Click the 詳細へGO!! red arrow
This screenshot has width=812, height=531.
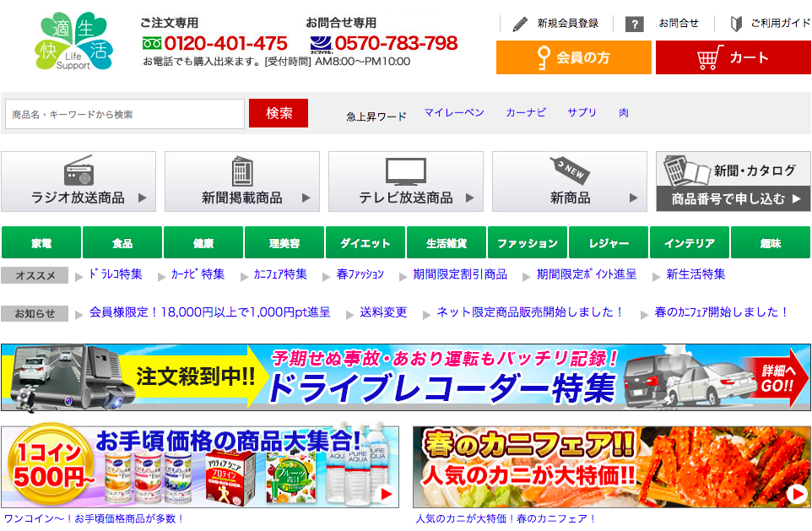click(775, 377)
